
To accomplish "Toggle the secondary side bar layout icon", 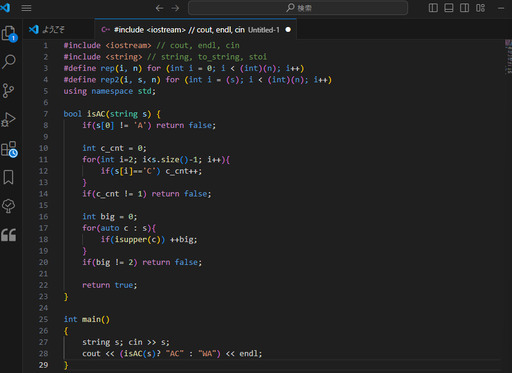I will coord(464,8).
